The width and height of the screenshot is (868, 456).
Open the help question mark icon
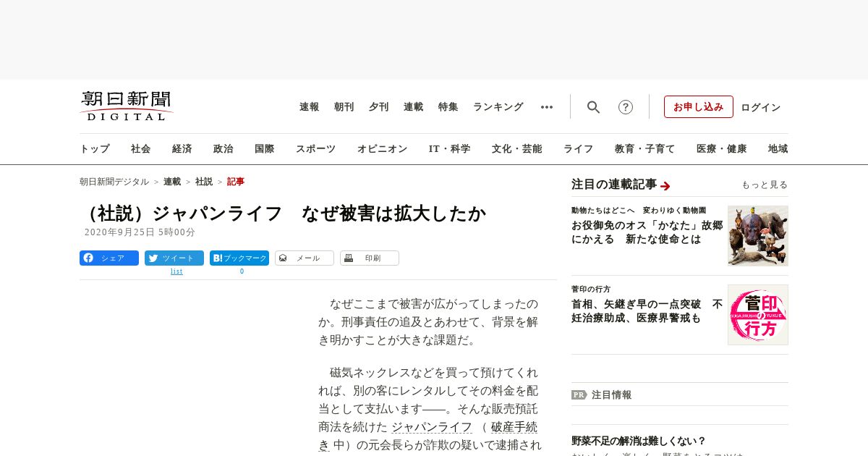[x=626, y=107]
